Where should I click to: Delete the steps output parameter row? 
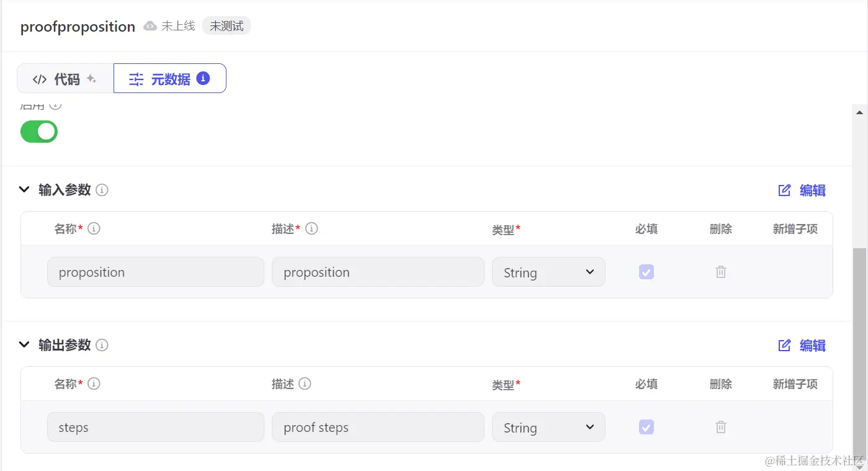pos(721,427)
